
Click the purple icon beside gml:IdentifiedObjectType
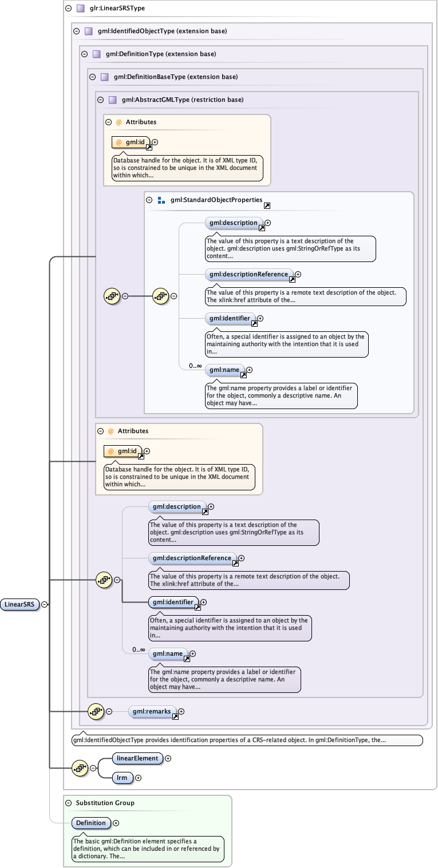tap(89, 31)
